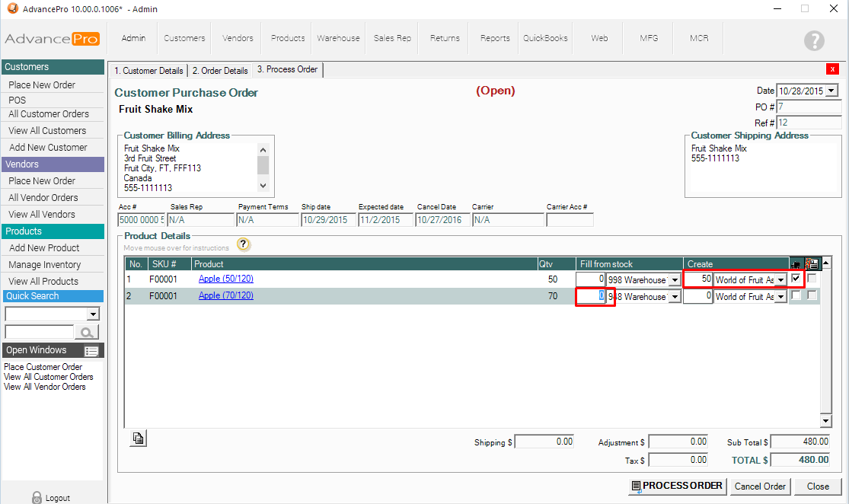The width and height of the screenshot is (849, 504).
Task: Open the Quick Search category dropdown
Action: tap(93, 314)
